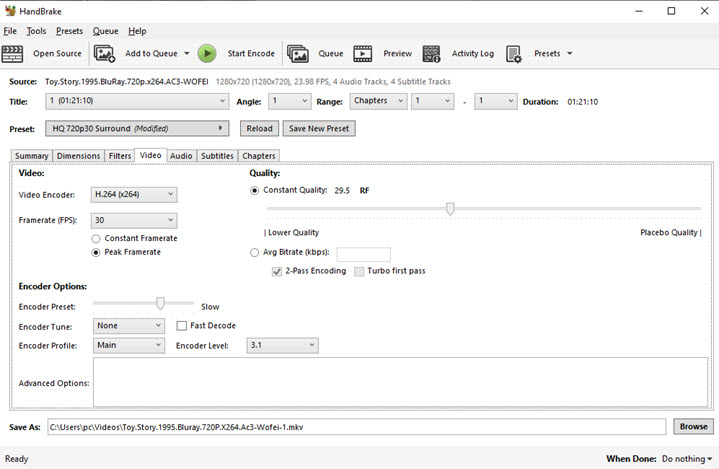Viewport: 719px width, 469px height.
Task: Select the Avg Bitrate (kbps) radio button
Action: pyautogui.click(x=254, y=253)
